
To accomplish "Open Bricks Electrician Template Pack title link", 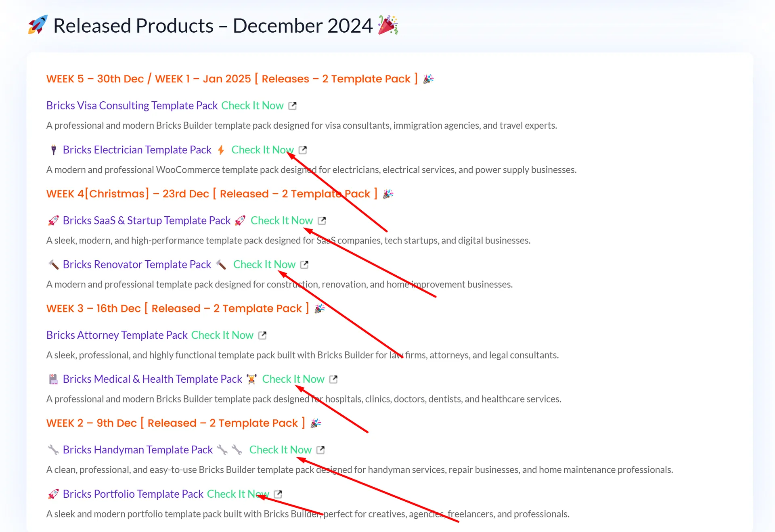I will pyautogui.click(x=137, y=150).
